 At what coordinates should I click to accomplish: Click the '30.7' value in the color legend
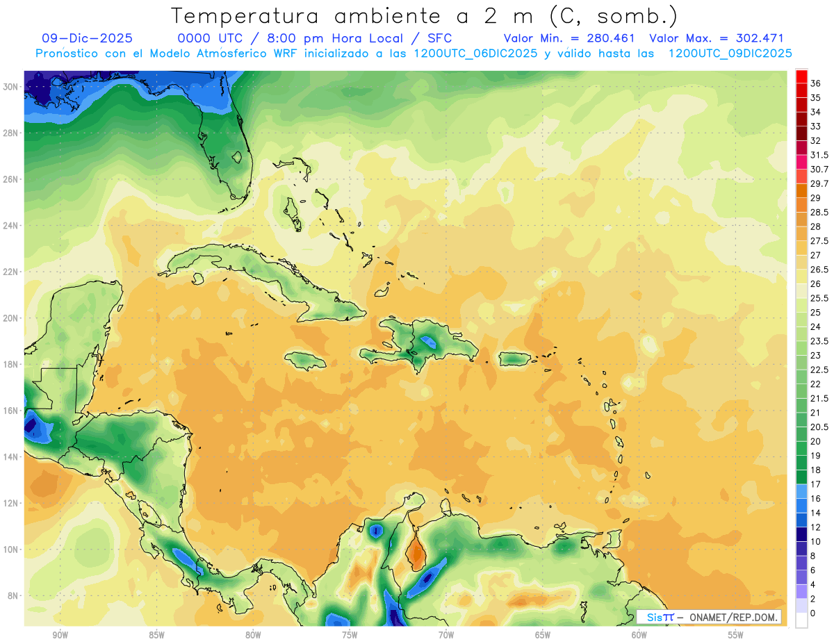(819, 169)
